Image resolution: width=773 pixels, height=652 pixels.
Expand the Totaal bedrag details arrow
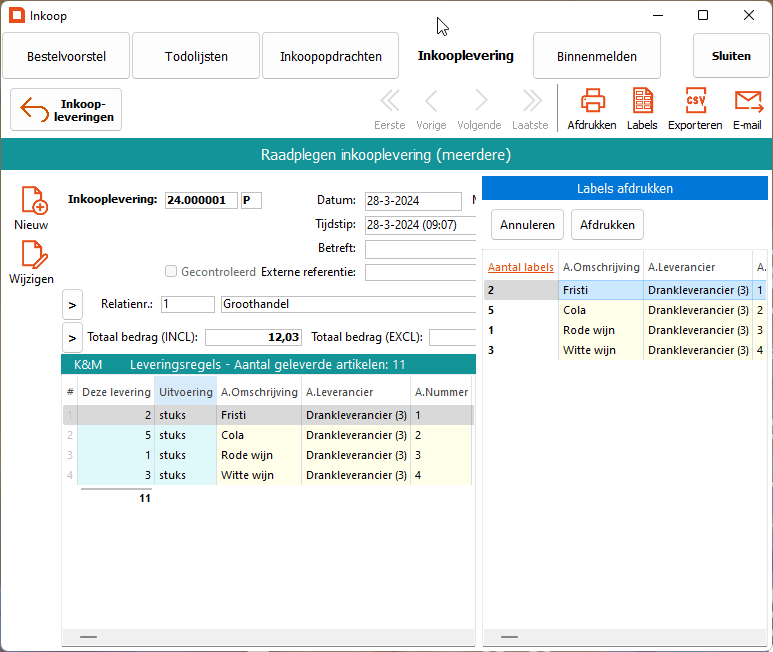coord(72,338)
